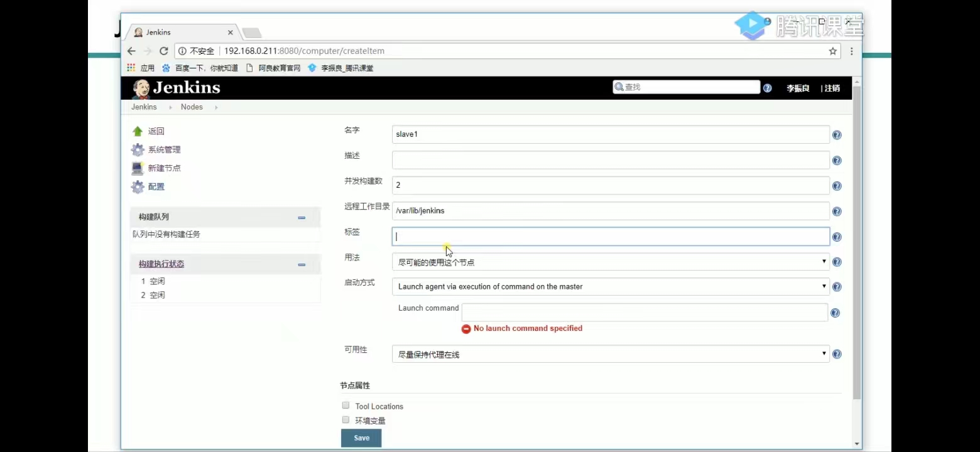Click the 名字 field containing slave1
The image size is (980, 452).
click(611, 134)
